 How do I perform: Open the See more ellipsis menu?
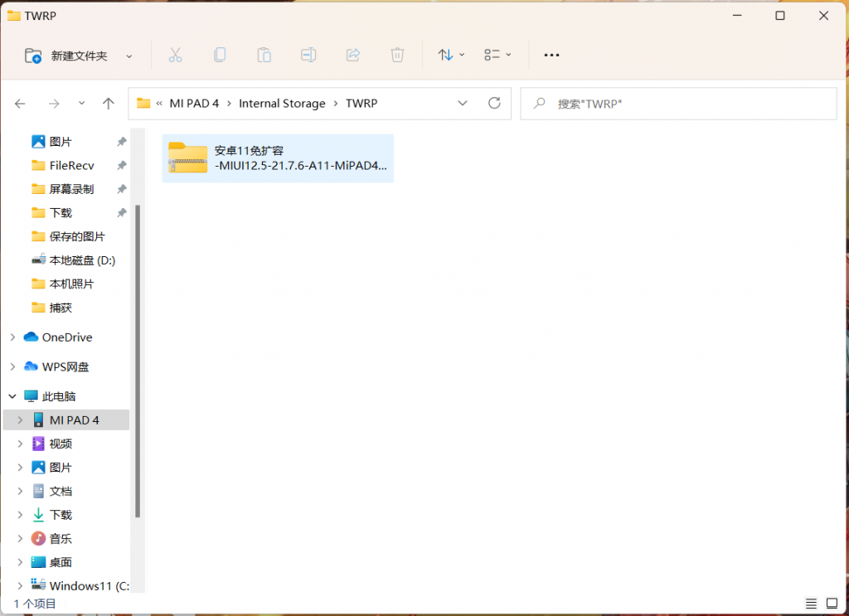click(x=551, y=56)
